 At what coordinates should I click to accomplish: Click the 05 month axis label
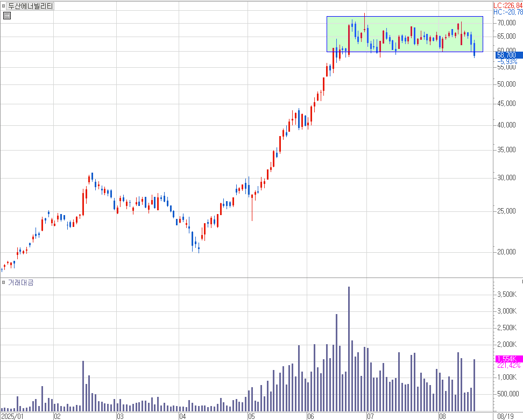pyautogui.click(x=251, y=416)
